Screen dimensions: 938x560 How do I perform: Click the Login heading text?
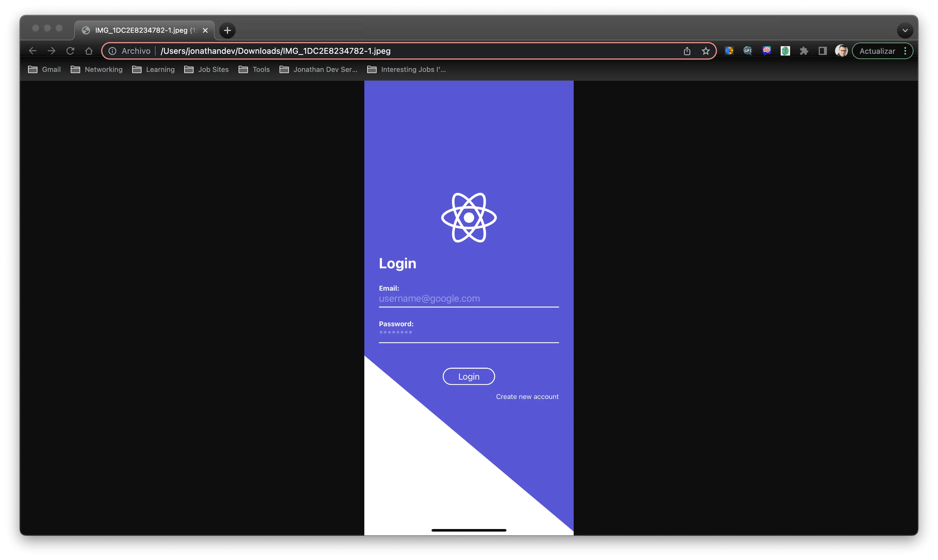click(x=397, y=264)
